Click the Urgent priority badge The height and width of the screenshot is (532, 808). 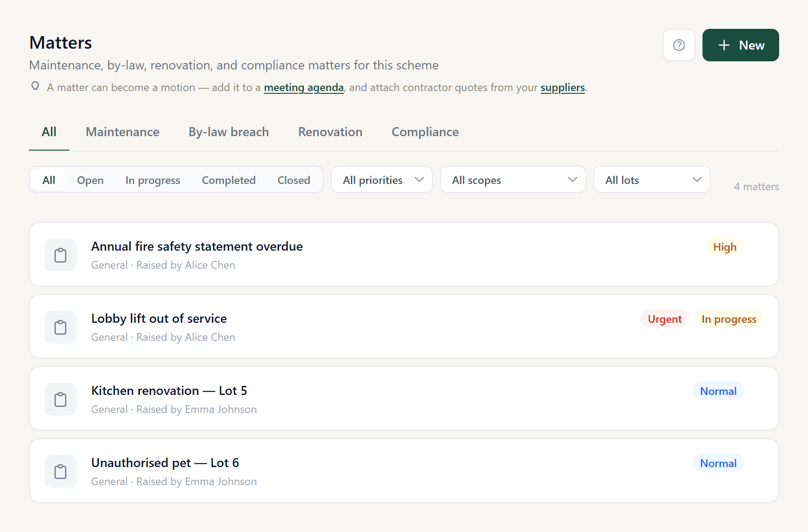(665, 319)
